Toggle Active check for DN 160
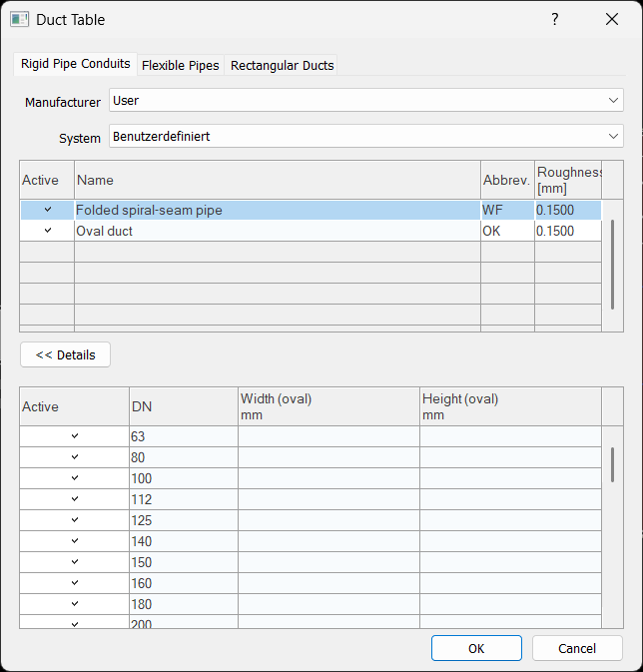This screenshot has width=643, height=672. pyautogui.click(x=75, y=583)
